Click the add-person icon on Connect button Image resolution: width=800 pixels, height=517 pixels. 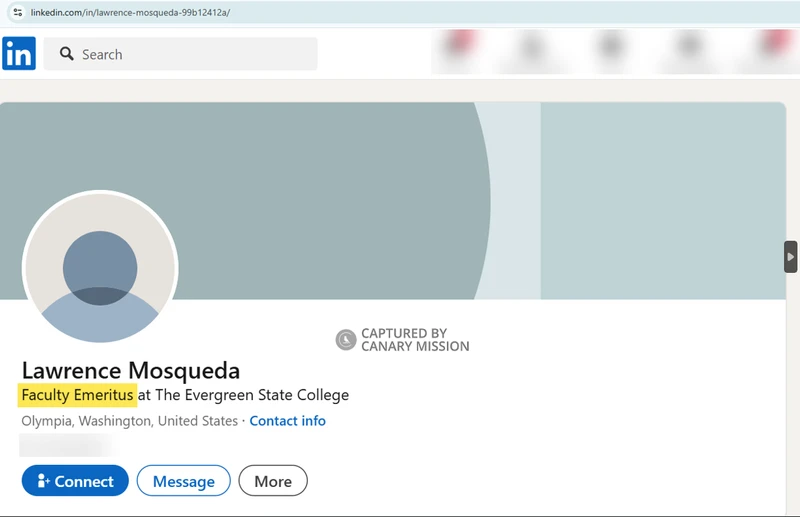43,481
